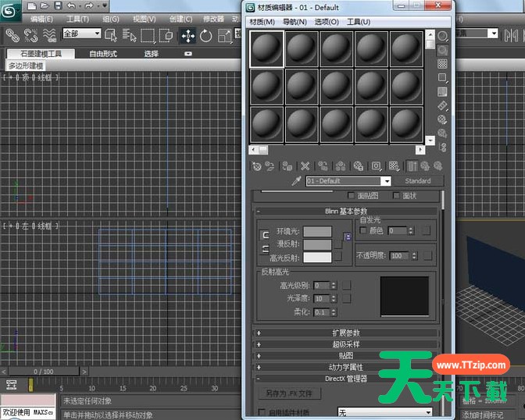525x420 pixels.
Task: Click the Mirror tool in main toolbar
Action: [511, 35]
